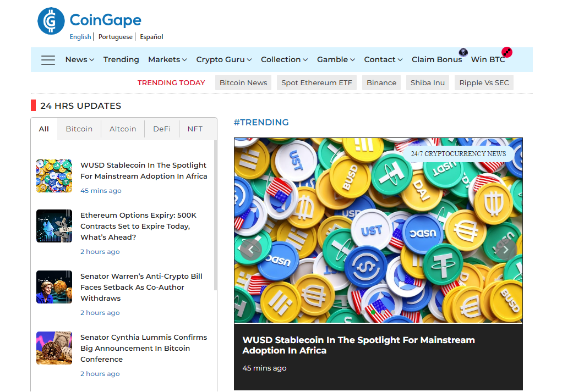Click the Shiba Inu trending button
The width and height of the screenshot is (562, 392).
tap(427, 82)
